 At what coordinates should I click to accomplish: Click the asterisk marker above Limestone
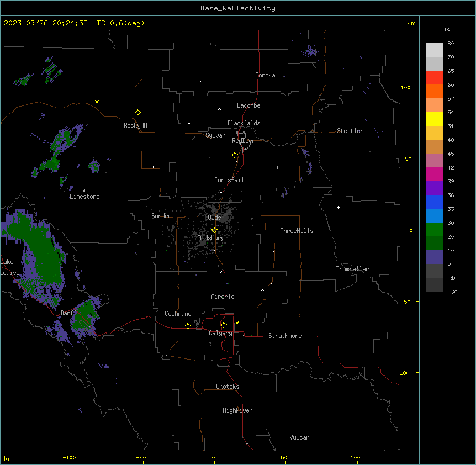84,191
